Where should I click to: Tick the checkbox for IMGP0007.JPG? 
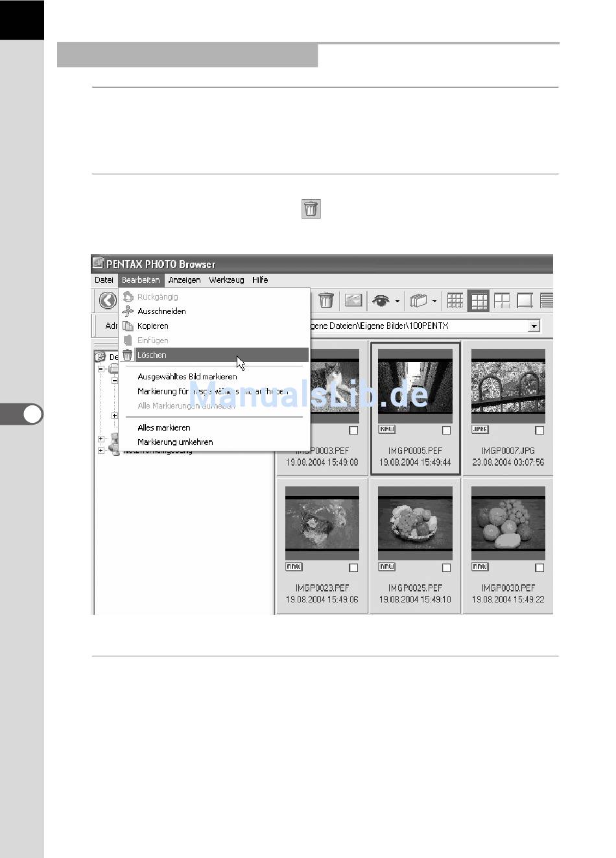539,431
